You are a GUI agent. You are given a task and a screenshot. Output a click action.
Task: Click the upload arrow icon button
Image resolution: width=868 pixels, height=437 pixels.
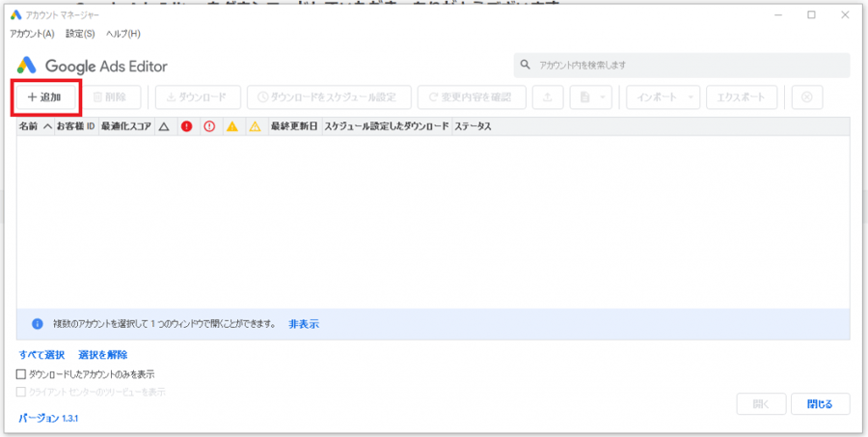(x=548, y=97)
